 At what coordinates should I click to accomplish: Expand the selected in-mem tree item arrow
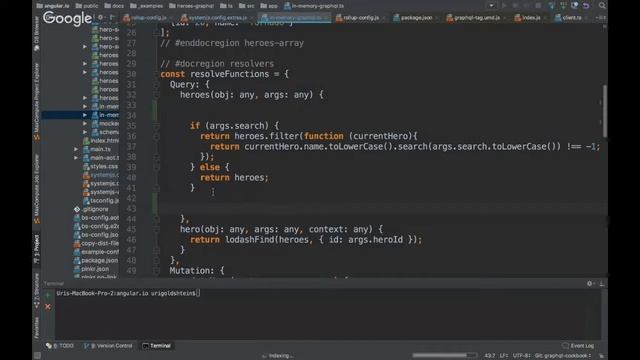85,115
